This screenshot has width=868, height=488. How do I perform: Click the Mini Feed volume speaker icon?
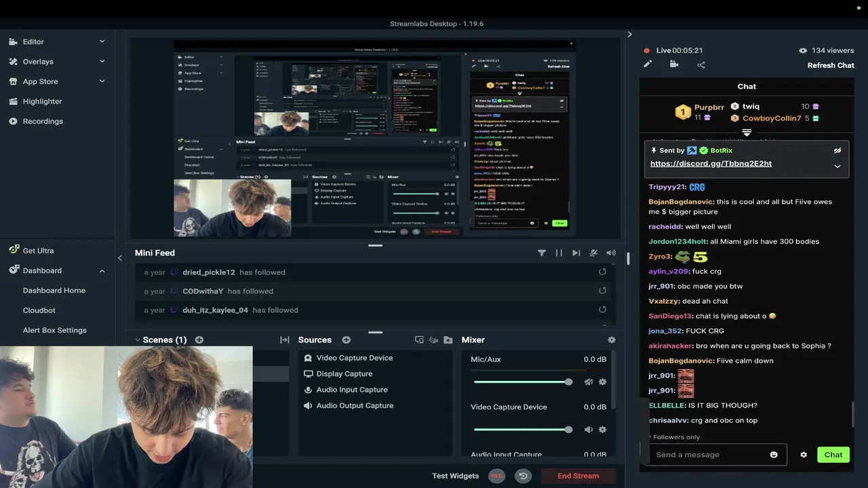tap(611, 253)
